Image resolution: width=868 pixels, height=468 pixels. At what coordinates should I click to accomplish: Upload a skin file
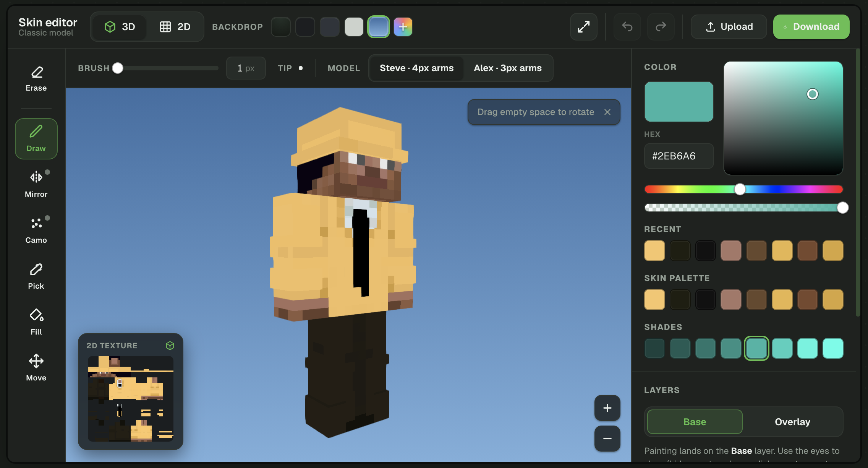coord(729,27)
